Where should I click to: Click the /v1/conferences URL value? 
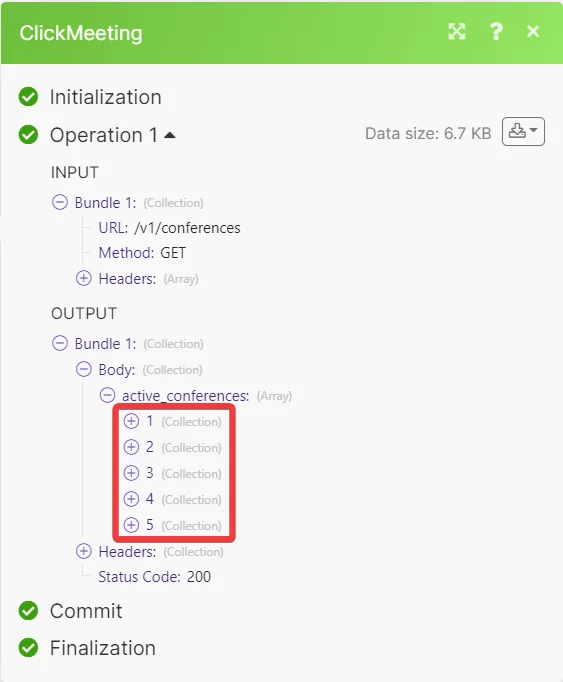point(187,228)
